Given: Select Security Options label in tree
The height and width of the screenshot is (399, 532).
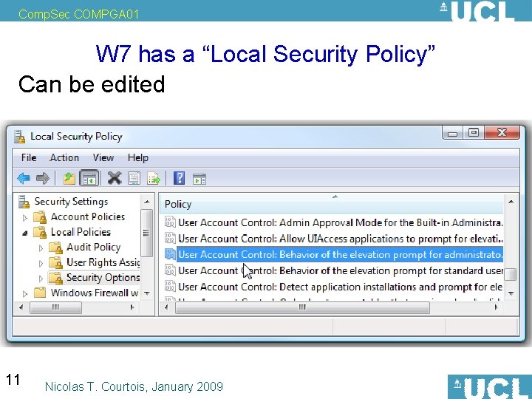Looking at the screenshot, I should pyautogui.click(x=103, y=278).
